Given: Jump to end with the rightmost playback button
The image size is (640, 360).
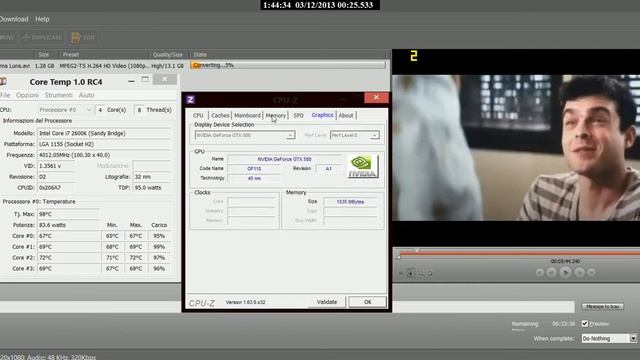Looking at the screenshot, I should 591,272.
